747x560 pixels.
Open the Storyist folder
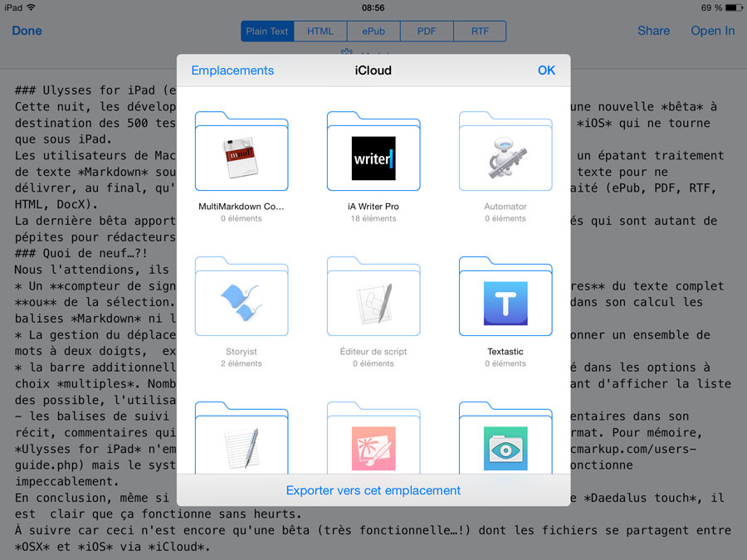[242, 297]
